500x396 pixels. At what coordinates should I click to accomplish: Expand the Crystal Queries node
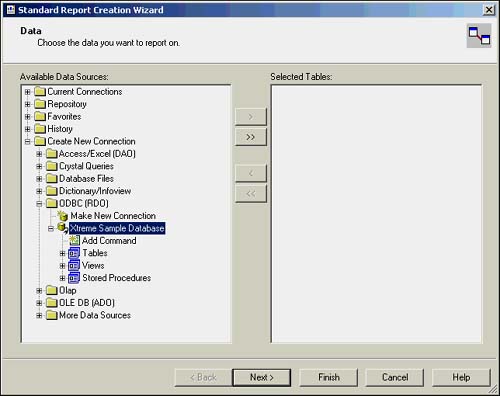point(39,166)
